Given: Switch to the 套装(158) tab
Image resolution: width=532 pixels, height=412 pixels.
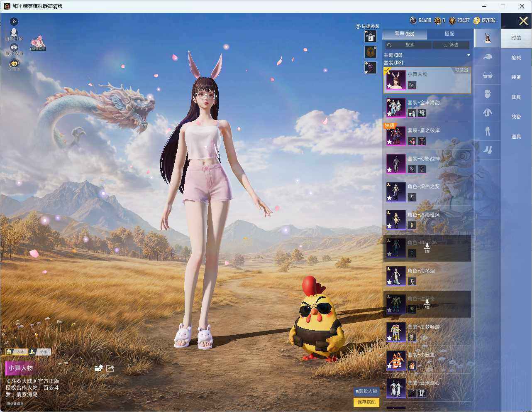Looking at the screenshot, I should pos(404,34).
